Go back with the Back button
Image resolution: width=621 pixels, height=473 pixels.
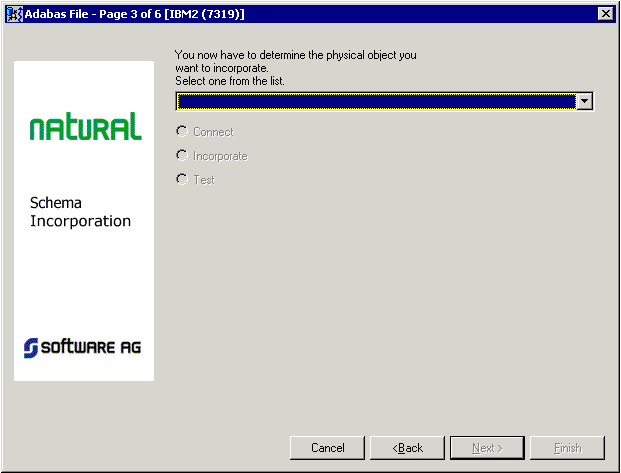[x=407, y=447]
